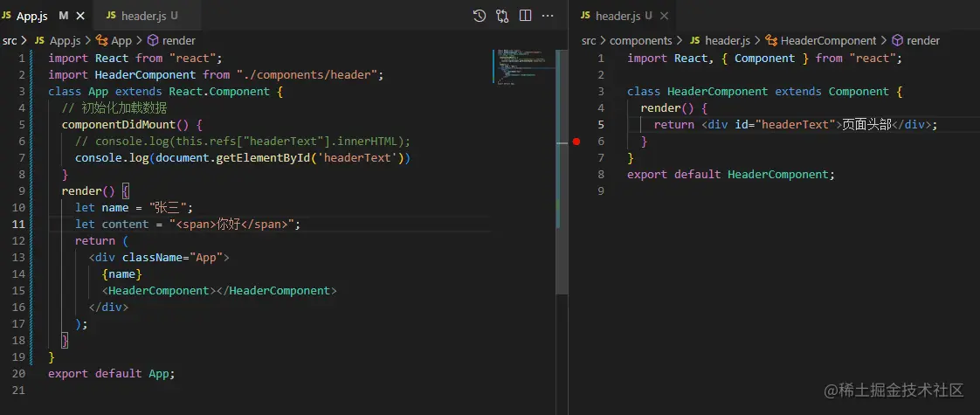Open the HeaderComponent class breadcrumb
980x415 pixels.
(829, 40)
